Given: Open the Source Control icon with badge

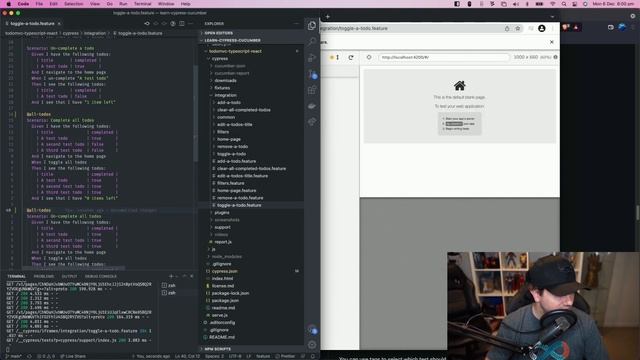Looking at the screenshot, I should (x=312, y=74).
